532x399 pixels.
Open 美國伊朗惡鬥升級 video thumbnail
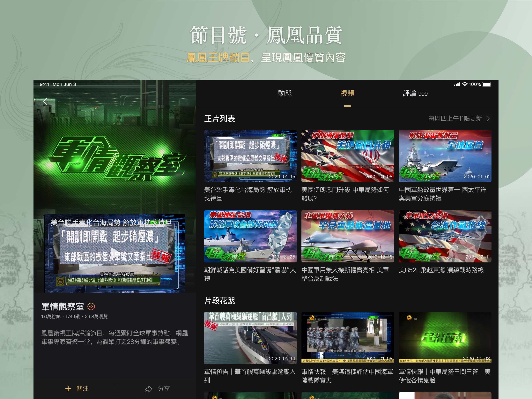pos(348,156)
